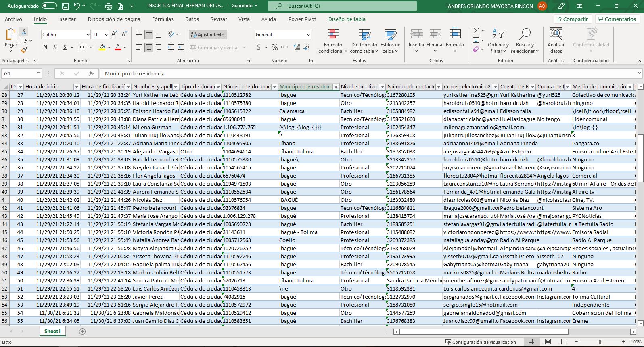This screenshot has width=644, height=347.
Task: Open Conditional Formatting menu
Action: point(332,42)
